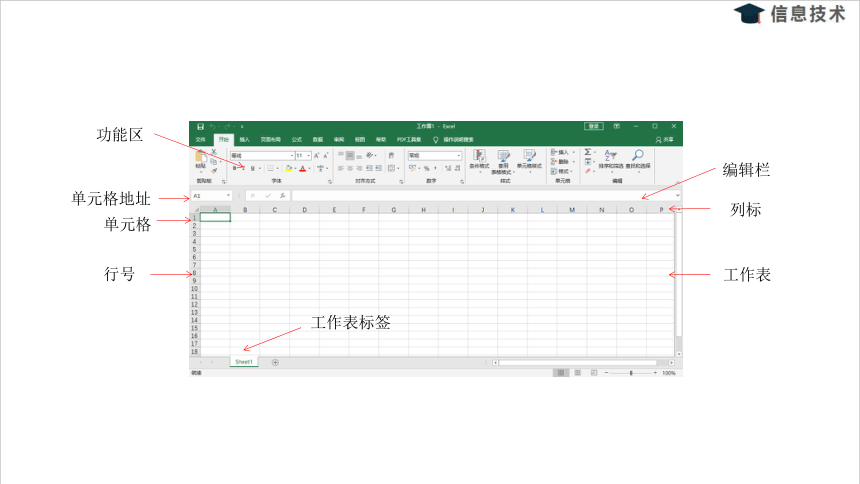860x484 pixels.
Task: Click the Increase Font Size icon
Action: click(x=316, y=155)
